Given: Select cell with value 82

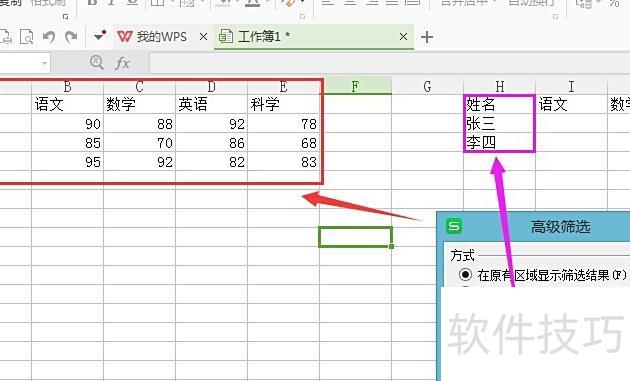Looking at the screenshot, I should click(211, 162).
